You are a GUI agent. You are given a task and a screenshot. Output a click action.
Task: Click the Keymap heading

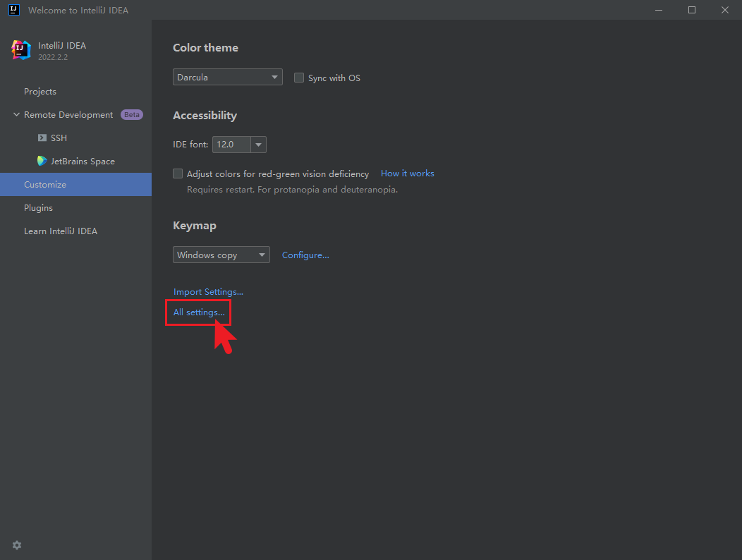[x=195, y=226]
